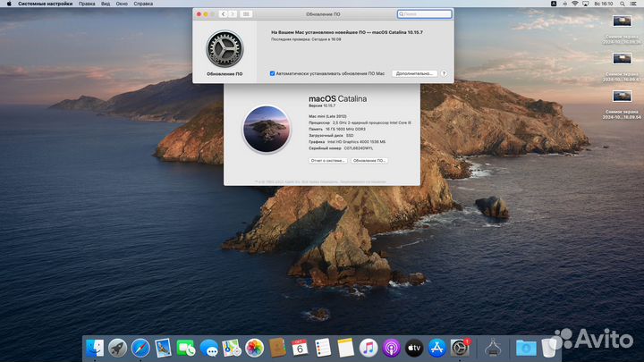
Task: Select the bottom screenshot file on desktop
Action: (622, 105)
